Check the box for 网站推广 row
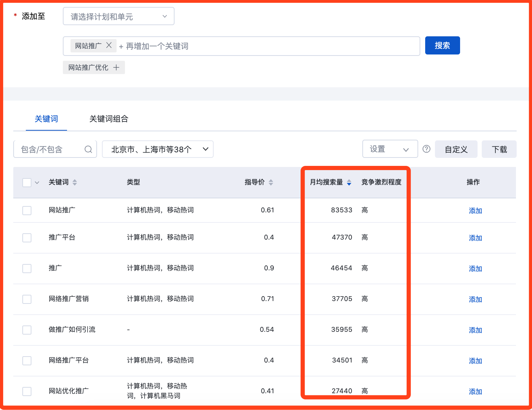532x410 pixels. (27, 211)
